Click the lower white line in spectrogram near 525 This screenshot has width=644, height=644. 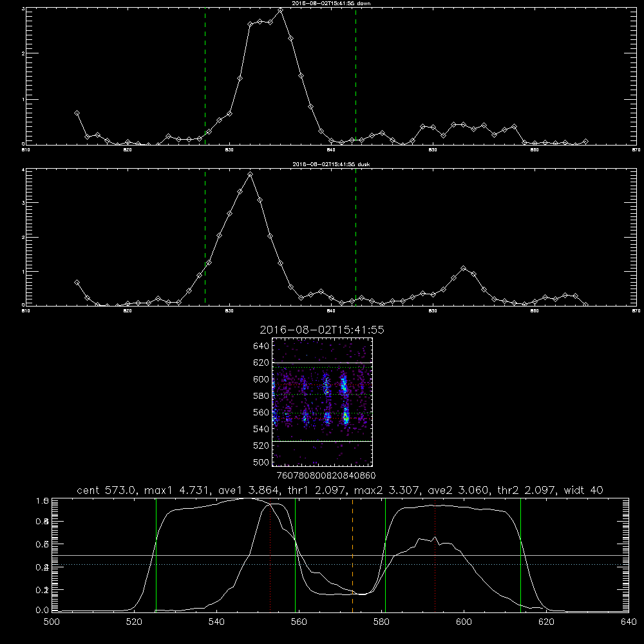tap(323, 441)
